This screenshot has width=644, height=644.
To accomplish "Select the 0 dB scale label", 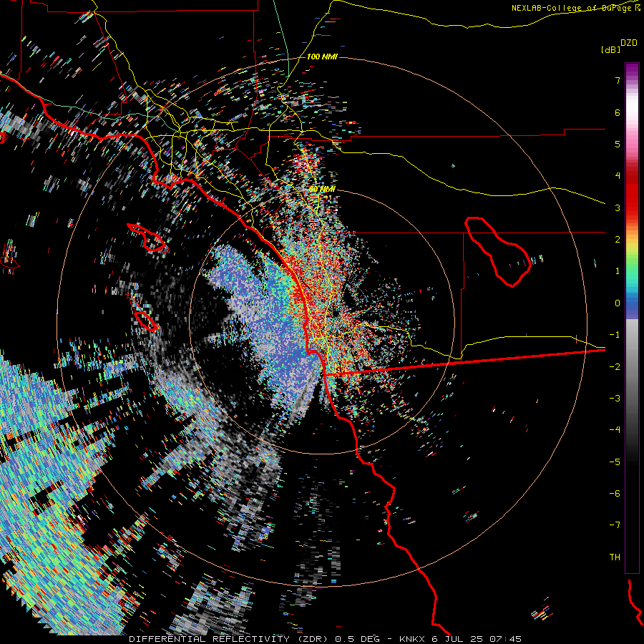I will (618, 303).
